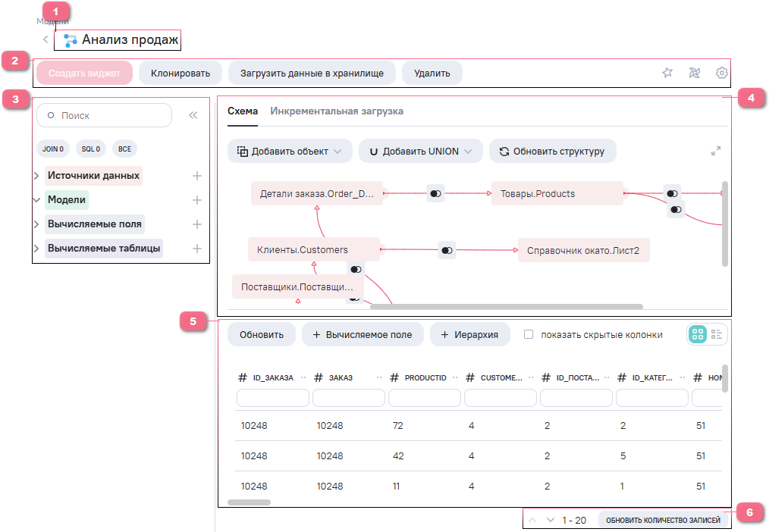Switch to Инкрементальная загрузка tab

[337, 111]
